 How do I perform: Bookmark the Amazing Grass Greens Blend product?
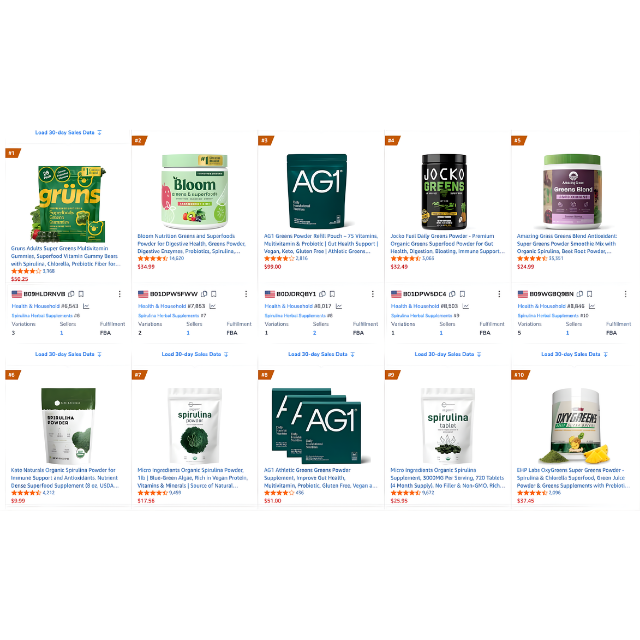coord(589,294)
